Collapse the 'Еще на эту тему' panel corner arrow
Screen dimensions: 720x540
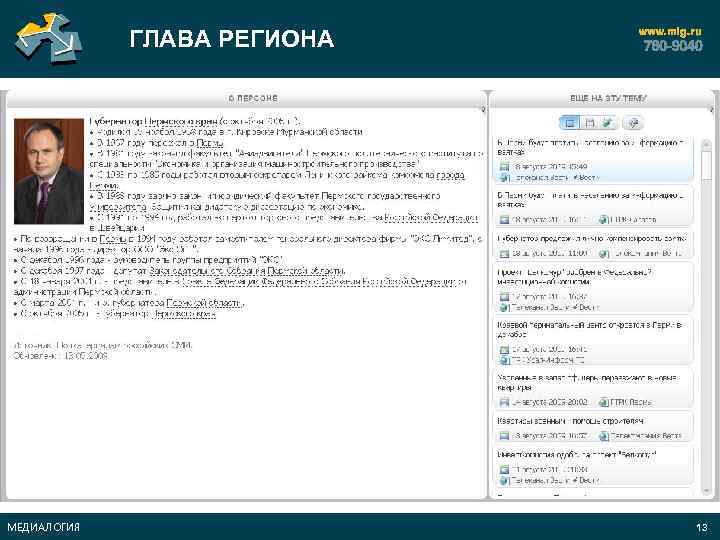pos(711,109)
